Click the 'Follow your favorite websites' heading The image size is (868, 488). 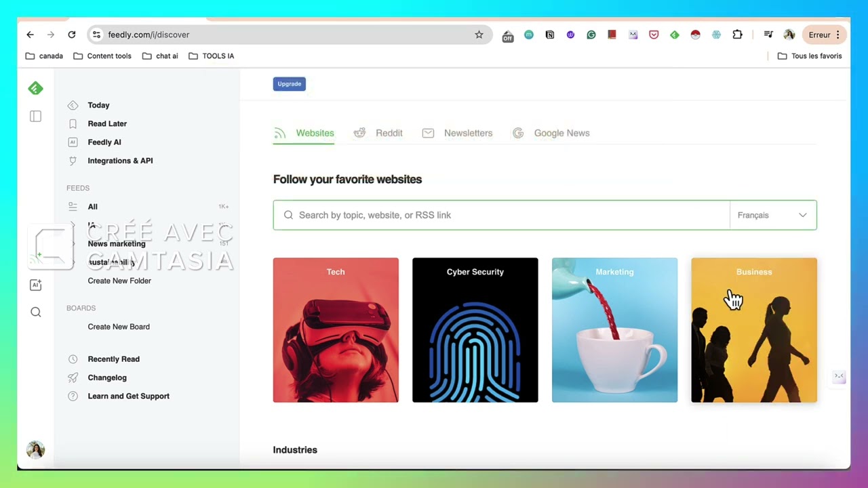(347, 180)
